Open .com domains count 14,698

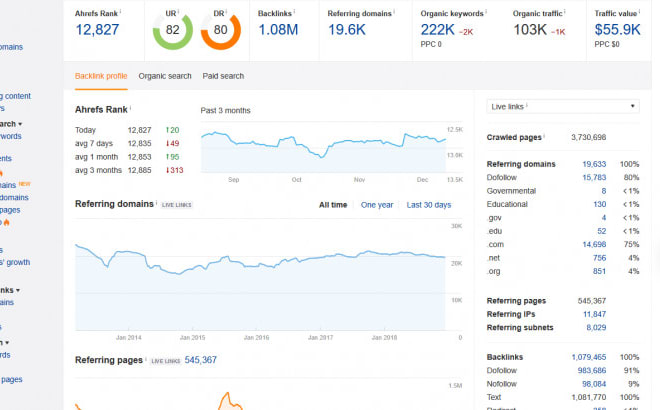[594, 245]
